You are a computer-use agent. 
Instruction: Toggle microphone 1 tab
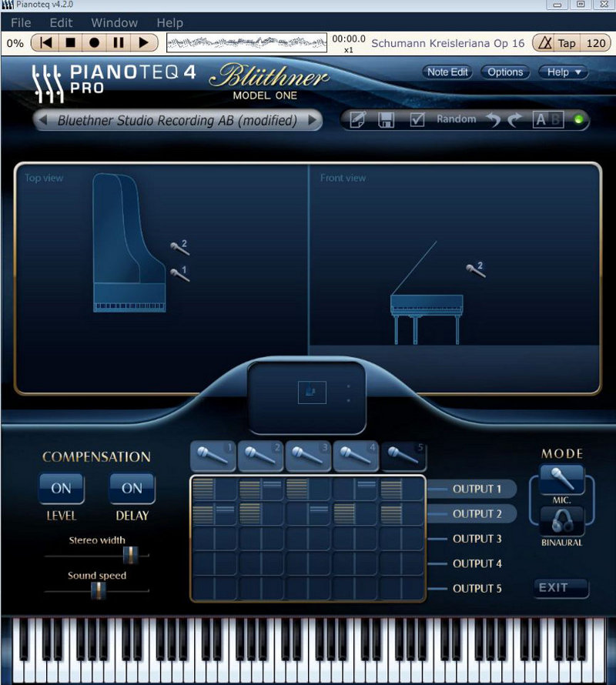point(213,456)
